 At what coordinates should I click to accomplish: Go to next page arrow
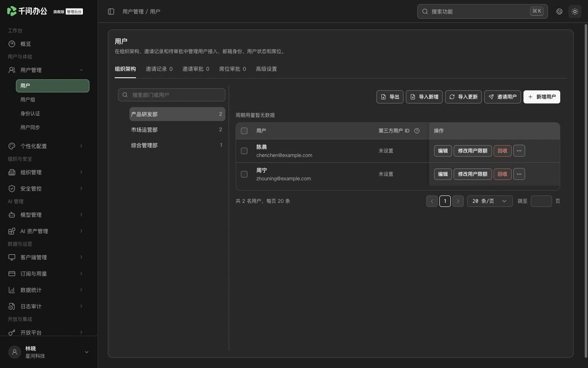point(458,201)
